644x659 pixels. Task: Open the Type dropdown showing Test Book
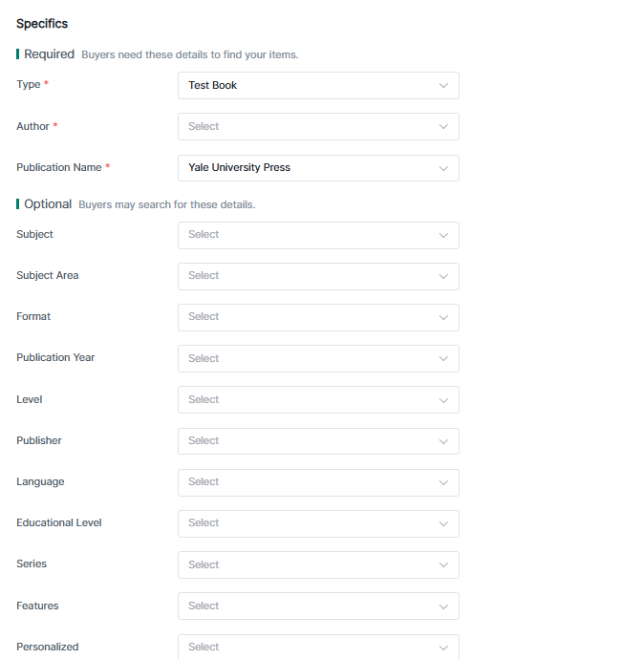pos(317,85)
